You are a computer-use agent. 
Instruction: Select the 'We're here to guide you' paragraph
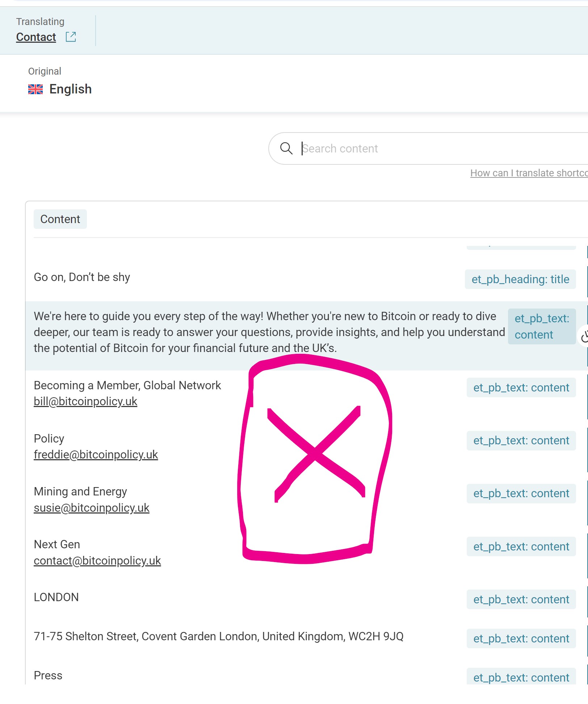pos(269,332)
